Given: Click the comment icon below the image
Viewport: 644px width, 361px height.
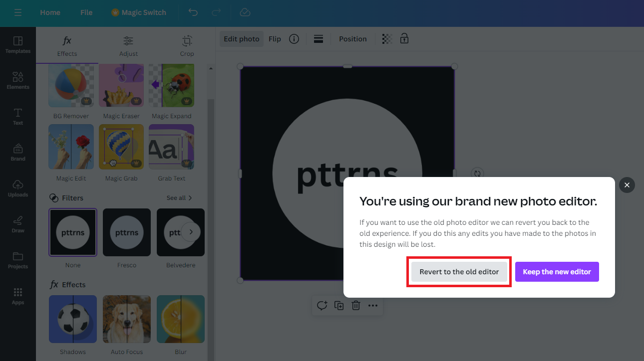Looking at the screenshot, I should (x=322, y=306).
